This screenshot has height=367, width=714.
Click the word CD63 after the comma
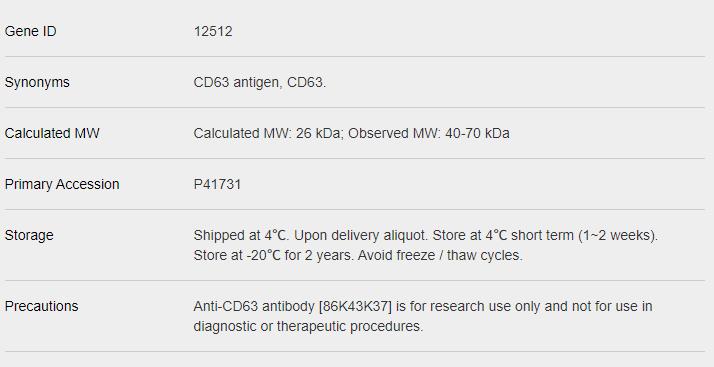click(305, 82)
